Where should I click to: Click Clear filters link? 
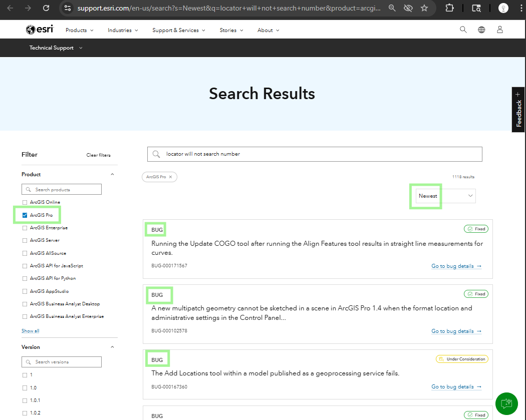click(98, 155)
